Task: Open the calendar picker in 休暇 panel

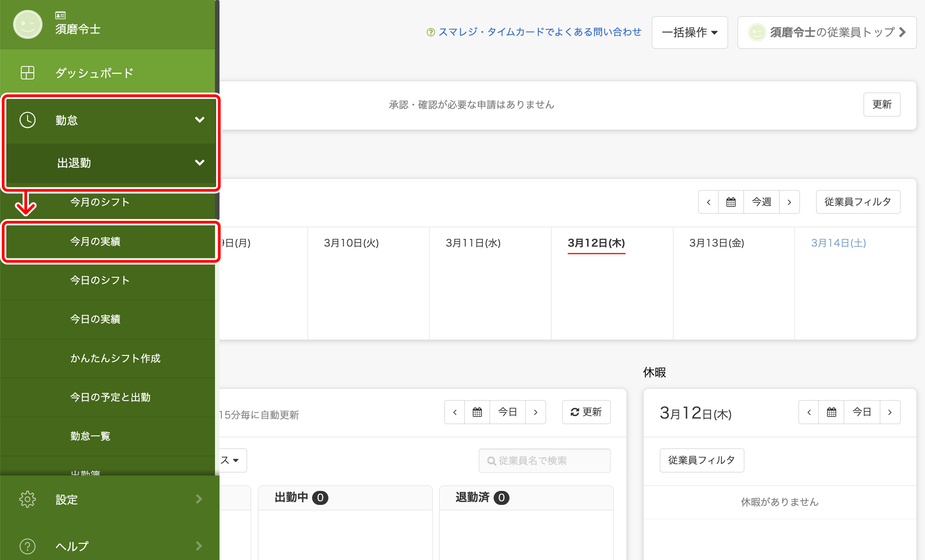Action: click(x=832, y=412)
